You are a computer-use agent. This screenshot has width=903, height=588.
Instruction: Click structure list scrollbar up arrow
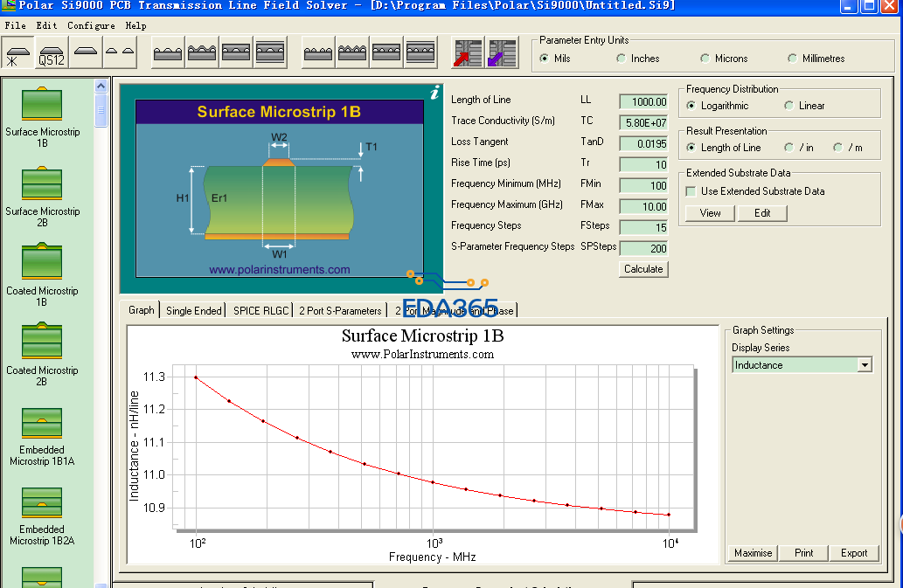[101, 86]
